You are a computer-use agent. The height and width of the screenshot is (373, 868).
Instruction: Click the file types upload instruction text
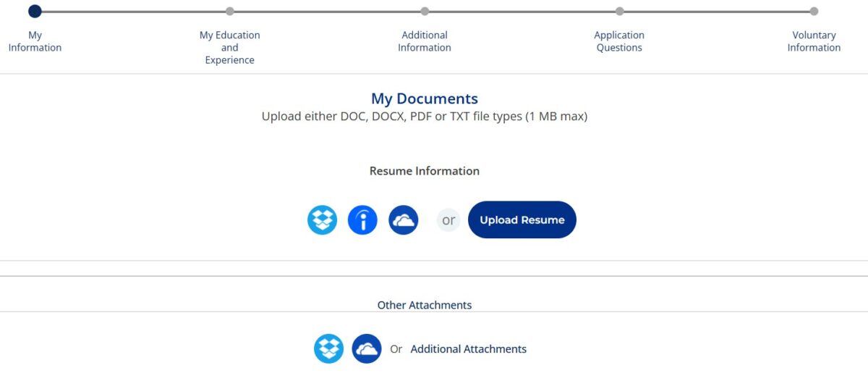coord(425,116)
